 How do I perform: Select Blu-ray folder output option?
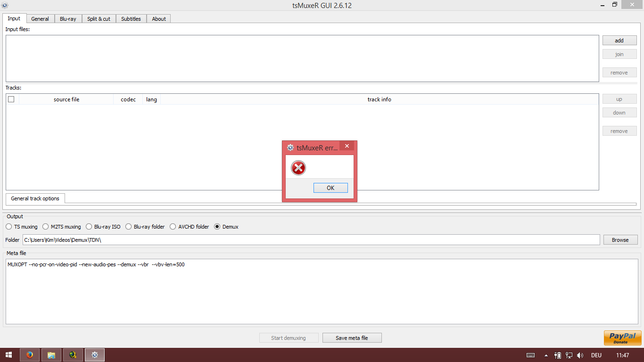[x=145, y=227]
